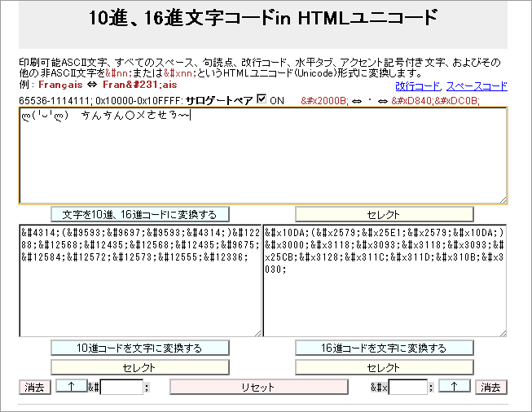
Task: Click inside the hex code output textarea
Action: tap(385, 280)
